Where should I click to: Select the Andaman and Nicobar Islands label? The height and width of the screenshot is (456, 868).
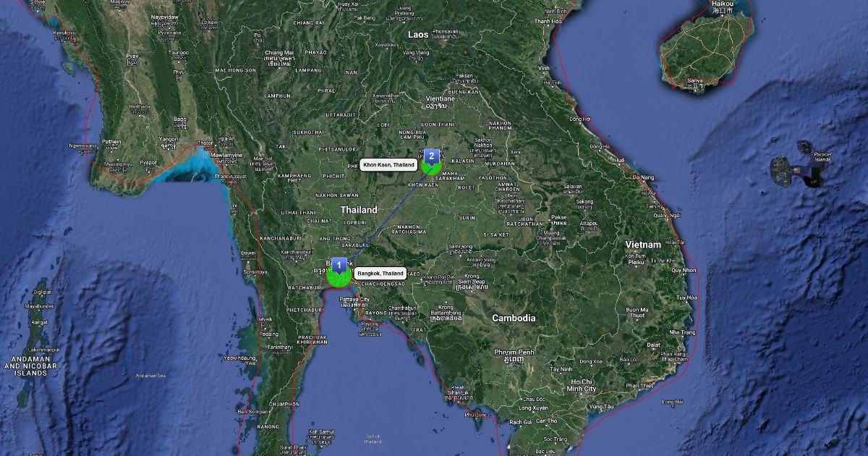tap(27, 366)
